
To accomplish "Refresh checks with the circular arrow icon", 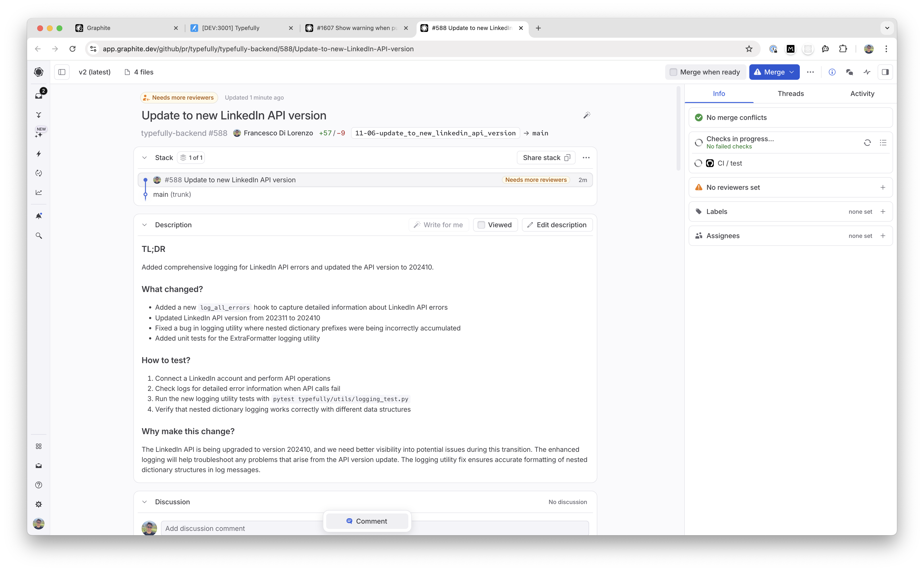I will pyautogui.click(x=867, y=142).
